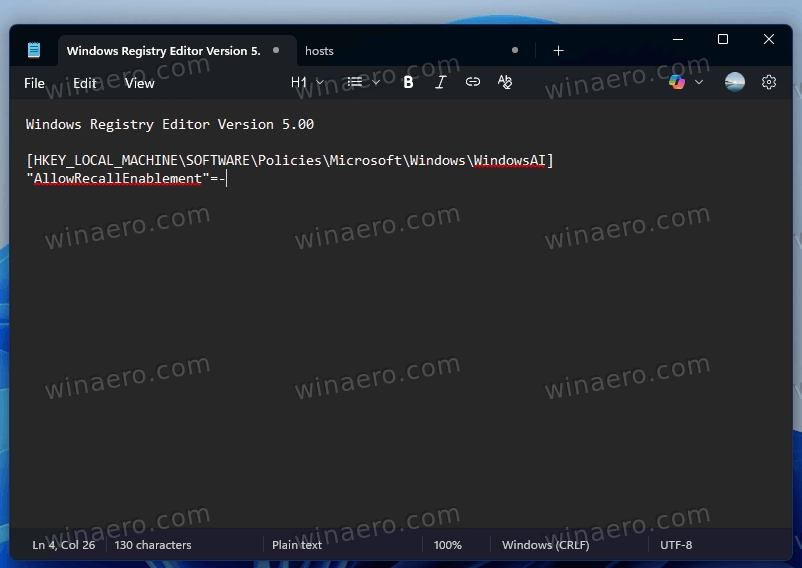Screen dimensions: 802x568
Task: Open the Copilot rewrite icon
Action: click(x=677, y=82)
